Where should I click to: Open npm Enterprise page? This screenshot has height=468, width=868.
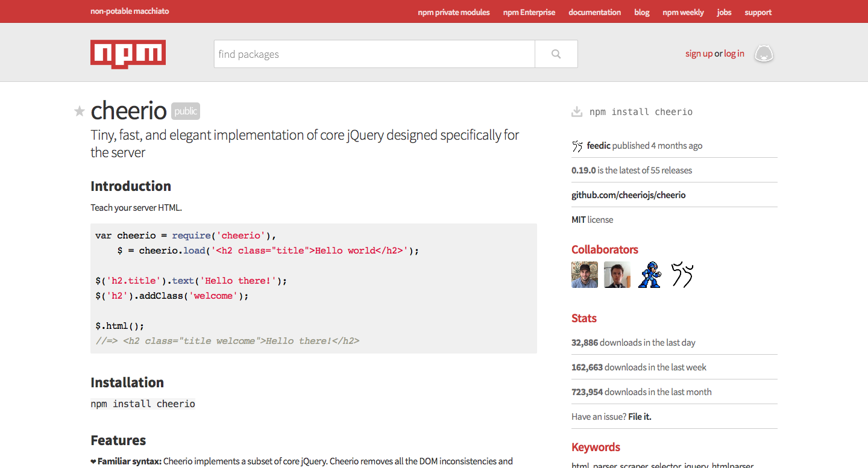[x=529, y=12]
